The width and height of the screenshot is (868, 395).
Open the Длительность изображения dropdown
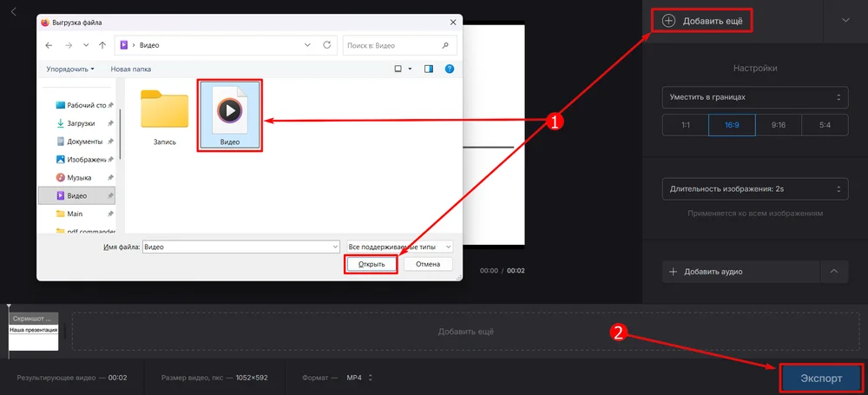click(x=754, y=188)
